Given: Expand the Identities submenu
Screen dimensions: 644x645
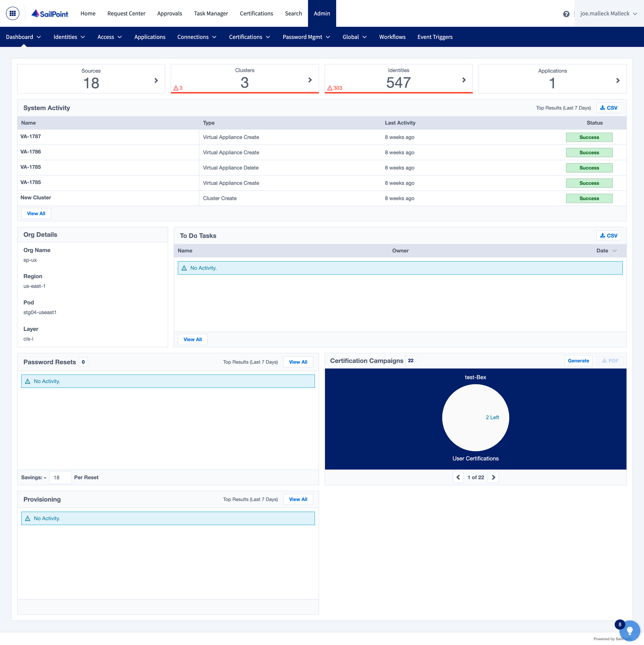Looking at the screenshot, I should point(69,37).
